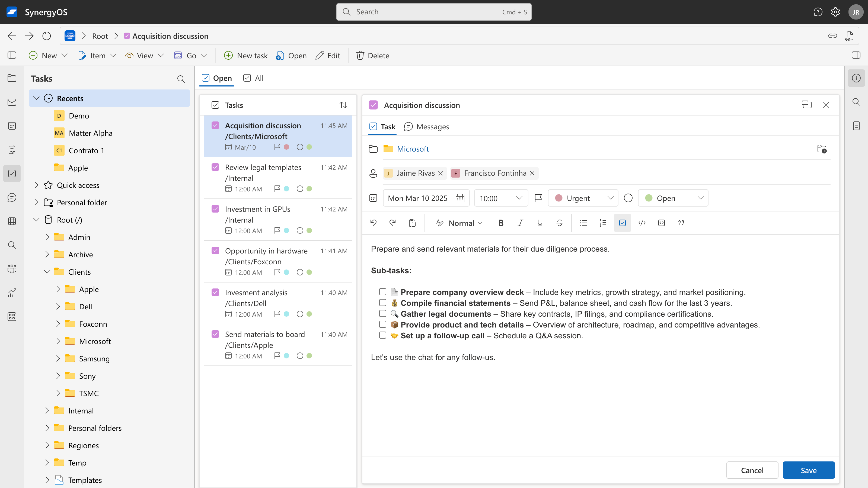Copy link to item icon in breadcrumb bar
The image size is (868, 488).
(833, 36)
